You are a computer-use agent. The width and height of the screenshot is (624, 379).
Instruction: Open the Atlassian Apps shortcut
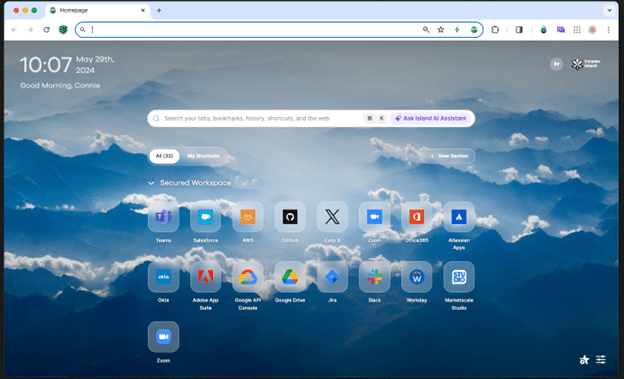[458, 217]
